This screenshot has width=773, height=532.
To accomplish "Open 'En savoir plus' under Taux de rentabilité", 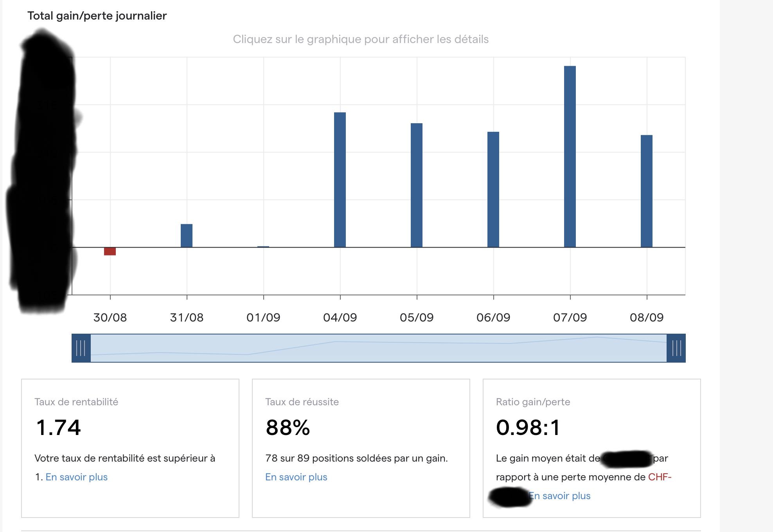I will pyautogui.click(x=77, y=477).
